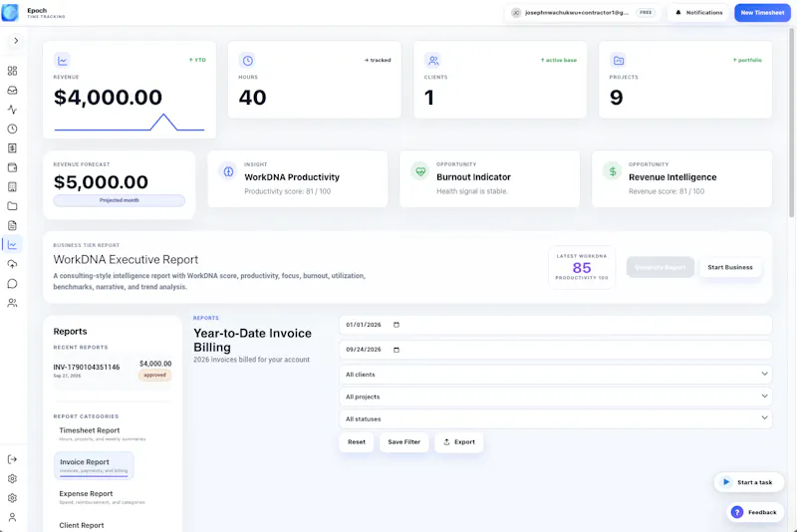Open the dollar invoice icon in sidebar
Screen dimensions: 797x532
pos(12,147)
